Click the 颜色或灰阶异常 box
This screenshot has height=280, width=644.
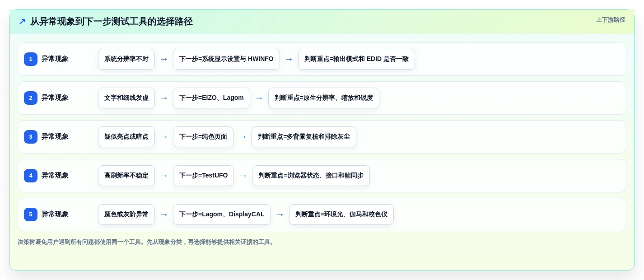126,215
